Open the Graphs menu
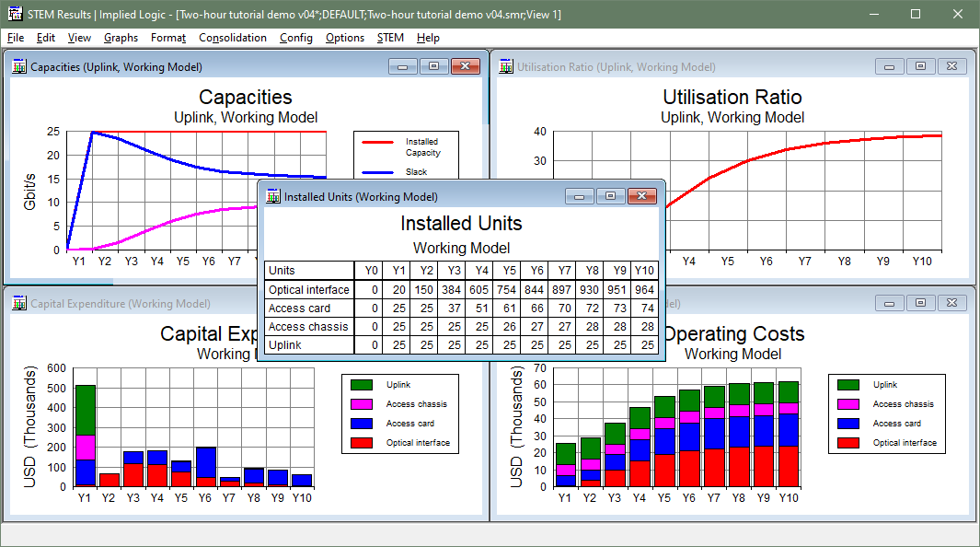 click(121, 38)
